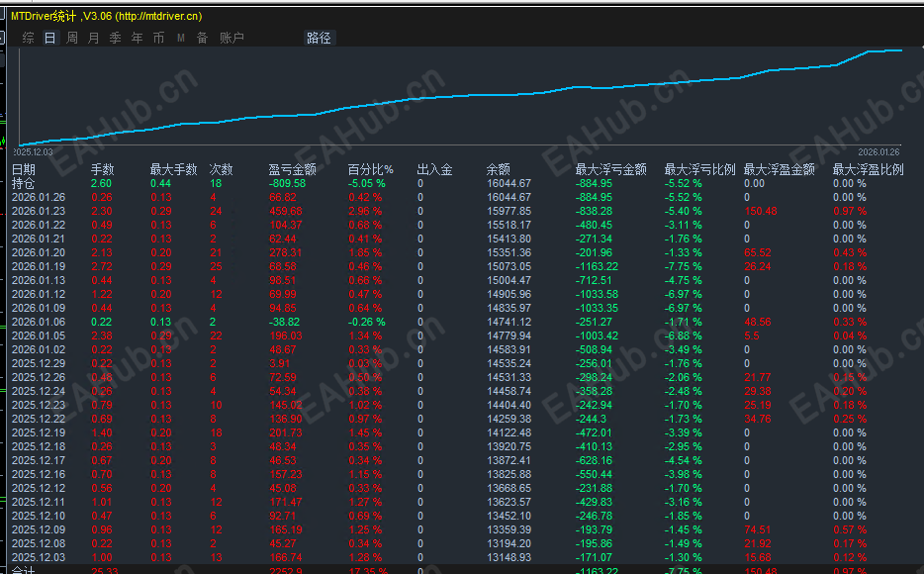Click the -809.58 floating loss value
Viewport: 924px width, 574px height.
click(x=288, y=183)
